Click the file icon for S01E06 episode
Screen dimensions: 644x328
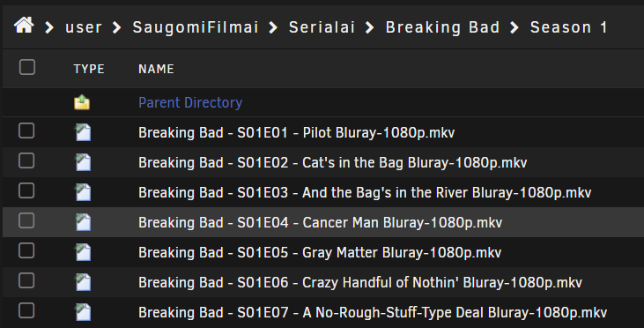pos(83,283)
